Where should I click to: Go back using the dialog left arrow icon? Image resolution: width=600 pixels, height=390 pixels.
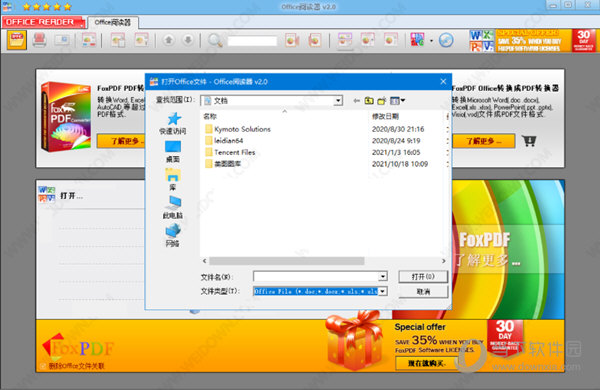tap(356, 101)
